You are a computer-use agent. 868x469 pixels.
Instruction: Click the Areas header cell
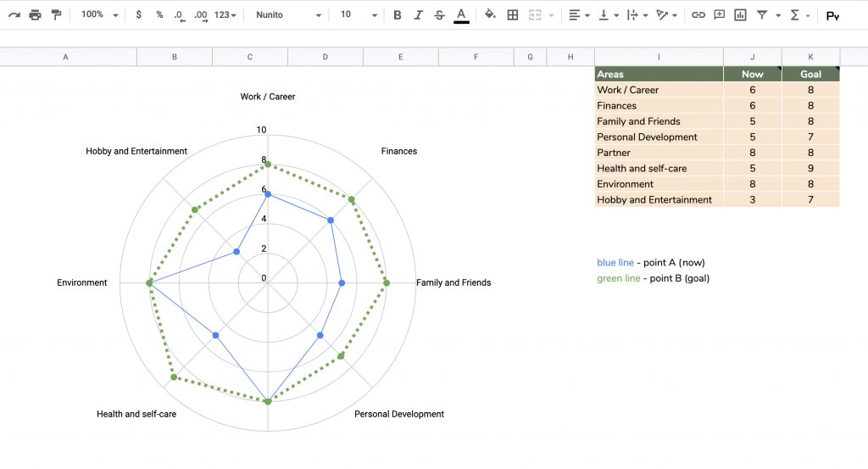[659, 74]
